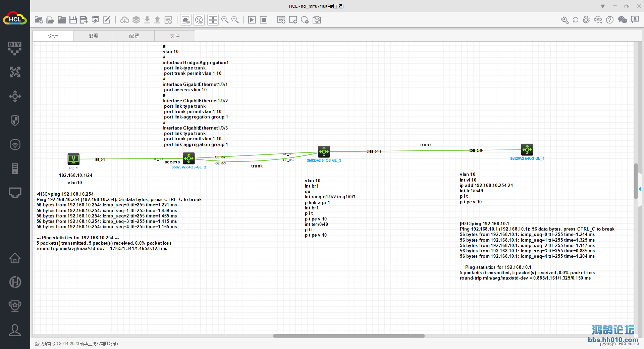
Task: Click the add text note icon
Action: (x=281, y=20)
